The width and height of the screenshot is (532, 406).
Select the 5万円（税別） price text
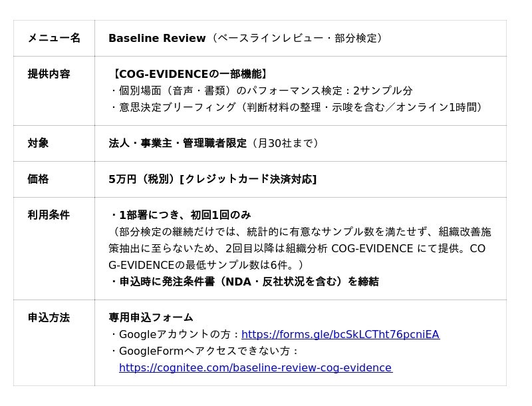click(x=144, y=179)
